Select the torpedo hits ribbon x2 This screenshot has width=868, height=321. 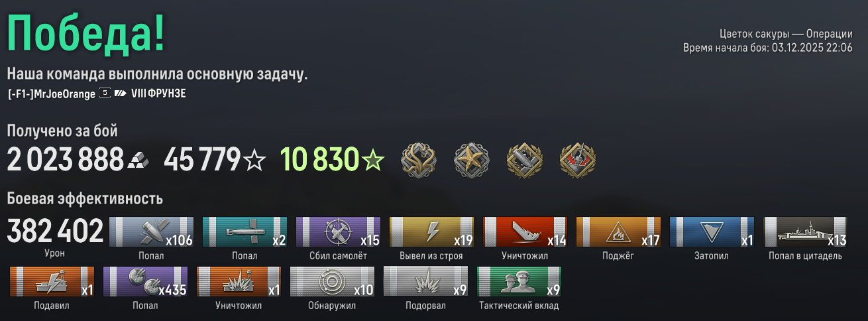pos(244,231)
